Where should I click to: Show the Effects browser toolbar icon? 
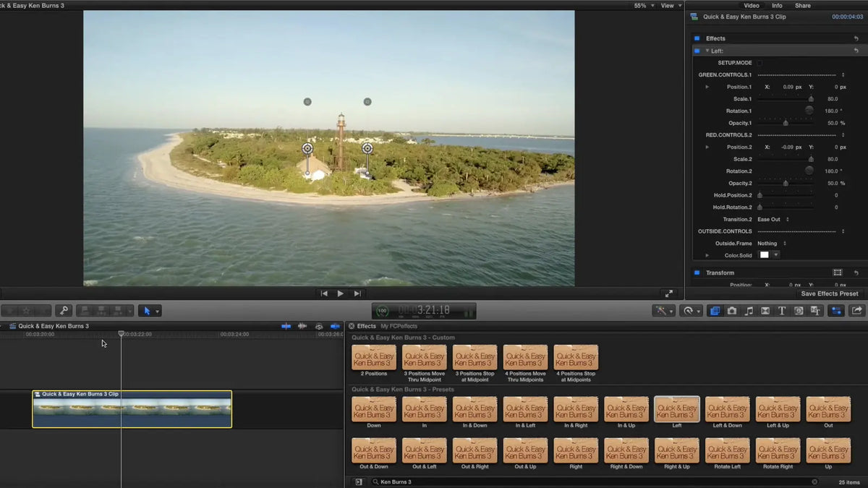click(x=715, y=311)
